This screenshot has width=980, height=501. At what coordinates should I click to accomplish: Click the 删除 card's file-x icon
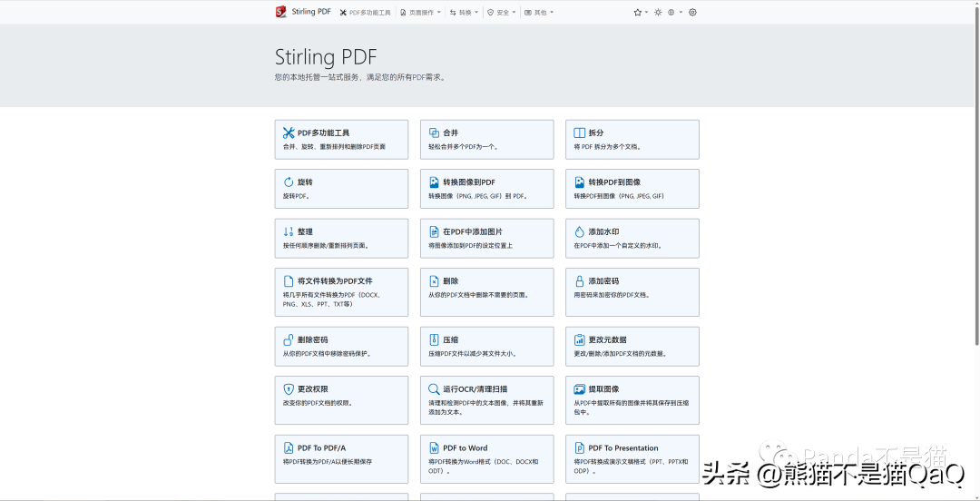pos(434,280)
